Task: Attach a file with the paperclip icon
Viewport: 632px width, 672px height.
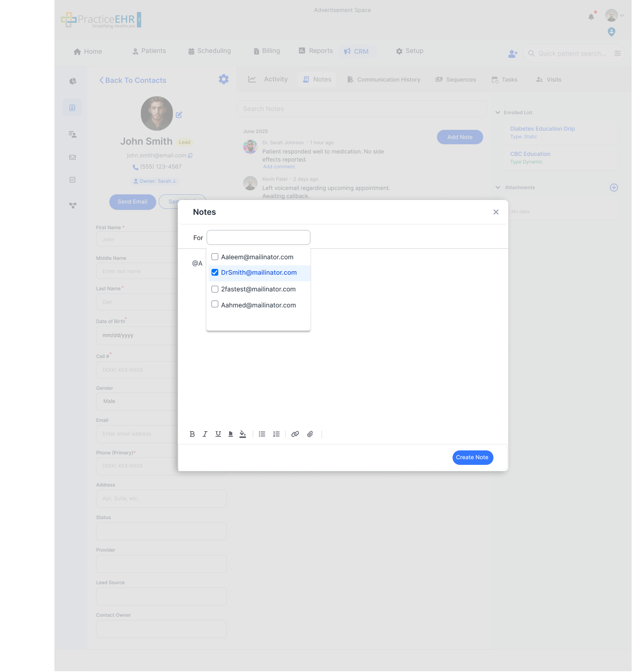Action: tap(310, 434)
